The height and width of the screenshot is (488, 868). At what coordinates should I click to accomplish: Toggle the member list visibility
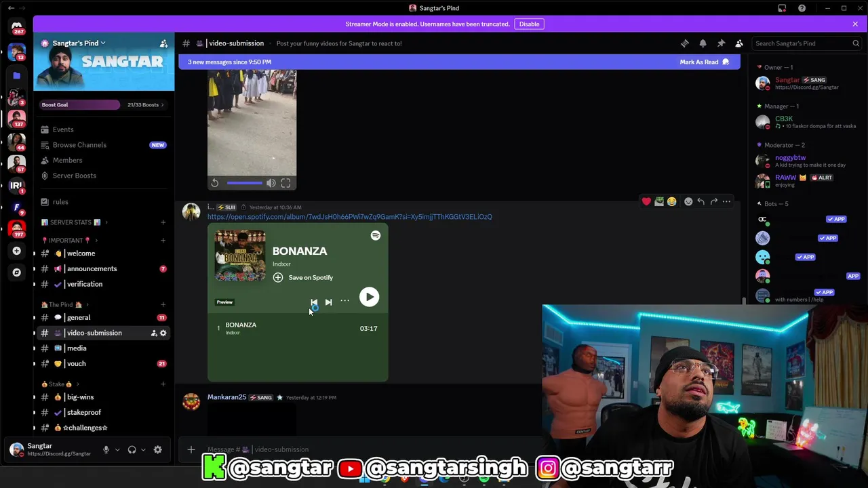(x=739, y=43)
